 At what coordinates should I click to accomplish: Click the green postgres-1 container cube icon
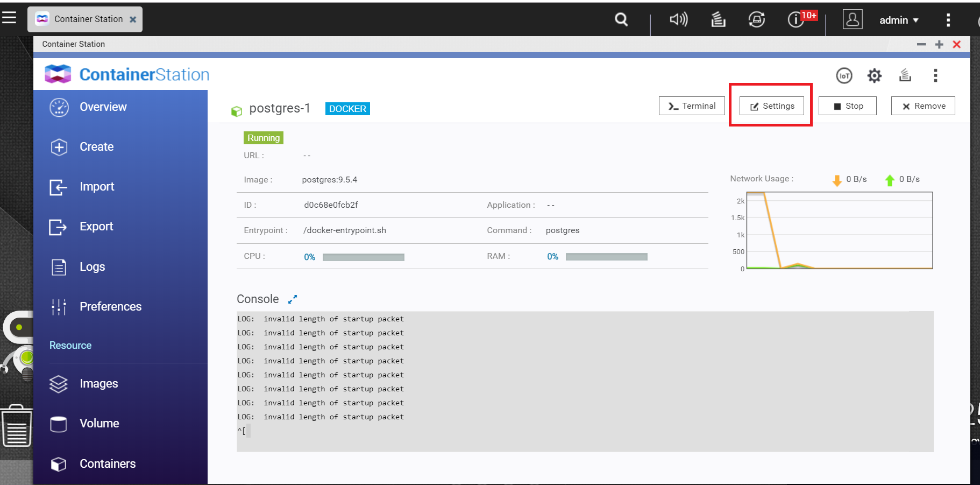coord(237,111)
